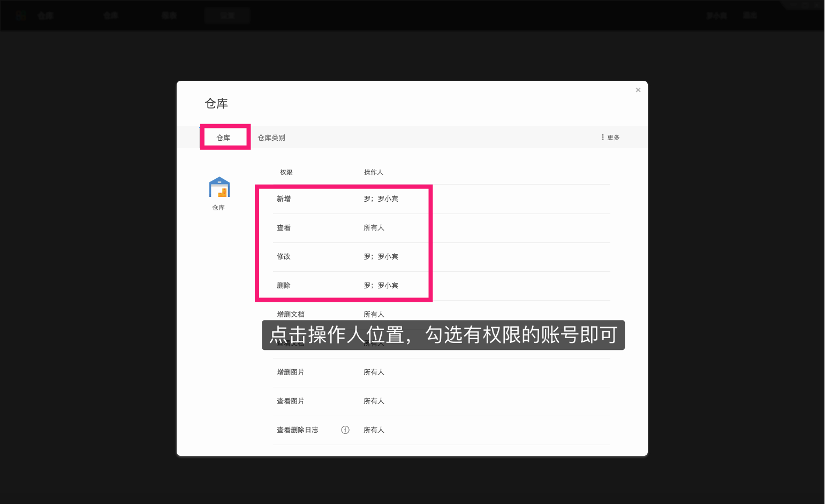This screenshot has height=504, width=825.
Task: Click the × to close the 仓库 dialog
Action: (638, 90)
